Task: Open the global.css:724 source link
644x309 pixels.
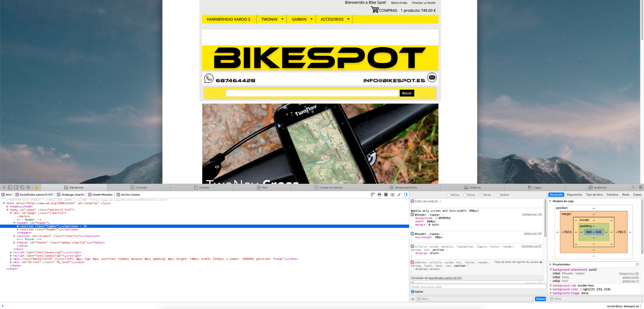Action: pyautogui.click(x=533, y=233)
